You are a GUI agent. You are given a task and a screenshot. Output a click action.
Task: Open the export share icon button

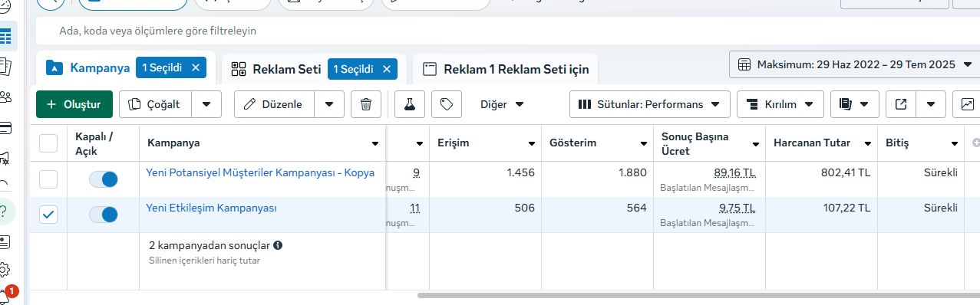901,104
